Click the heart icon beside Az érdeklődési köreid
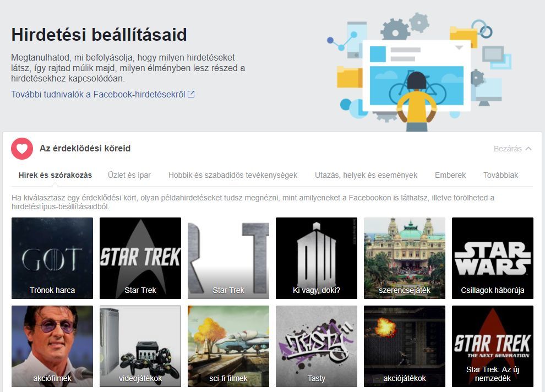The width and height of the screenshot is (545, 392). tap(22, 149)
